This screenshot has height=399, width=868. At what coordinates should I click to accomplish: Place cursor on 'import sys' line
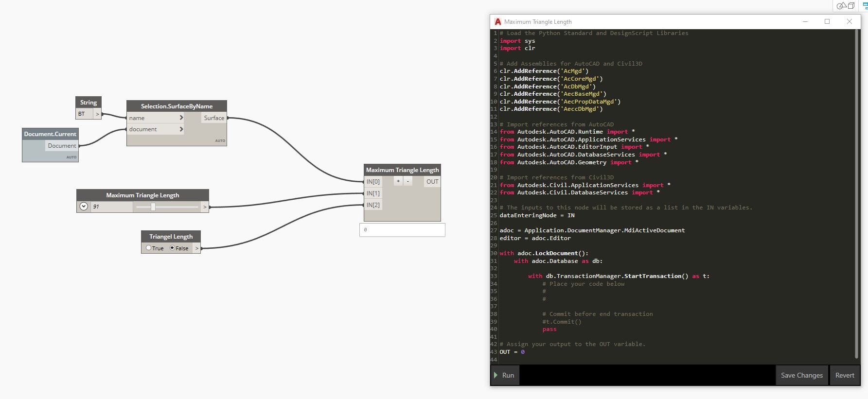[517, 41]
